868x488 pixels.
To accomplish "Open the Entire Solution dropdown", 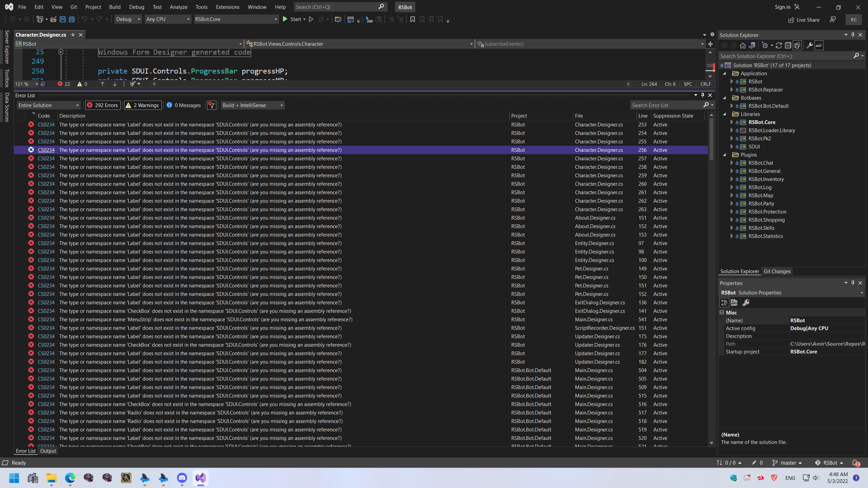I will point(49,105).
